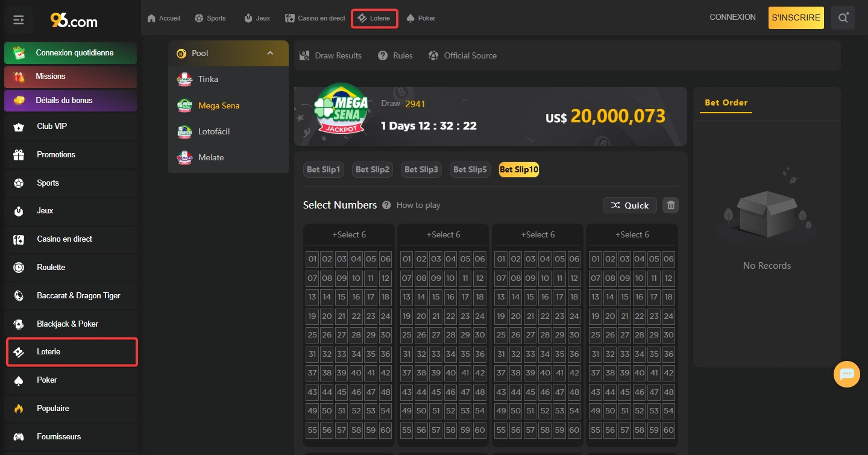Click the Draw Results icon
868x455 pixels.
[x=304, y=55]
